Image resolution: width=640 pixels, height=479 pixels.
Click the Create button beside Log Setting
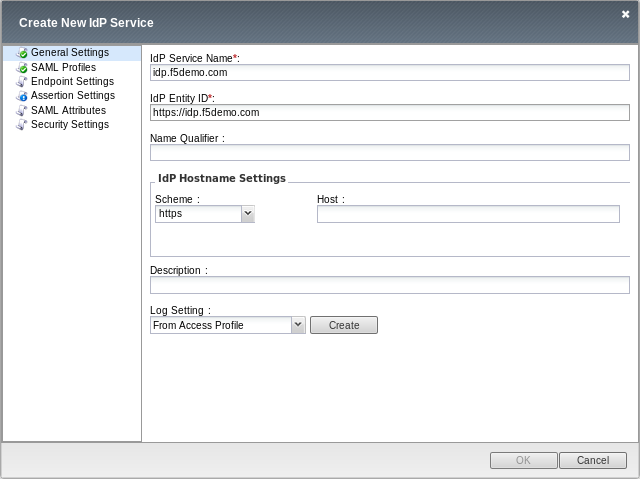(x=344, y=325)
